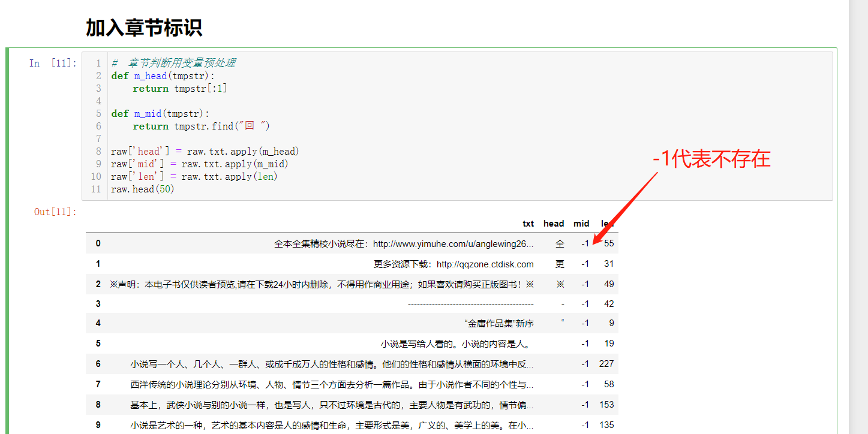Select the In [11] cell prompt
868x434 pixels.
tap(53, 63)
